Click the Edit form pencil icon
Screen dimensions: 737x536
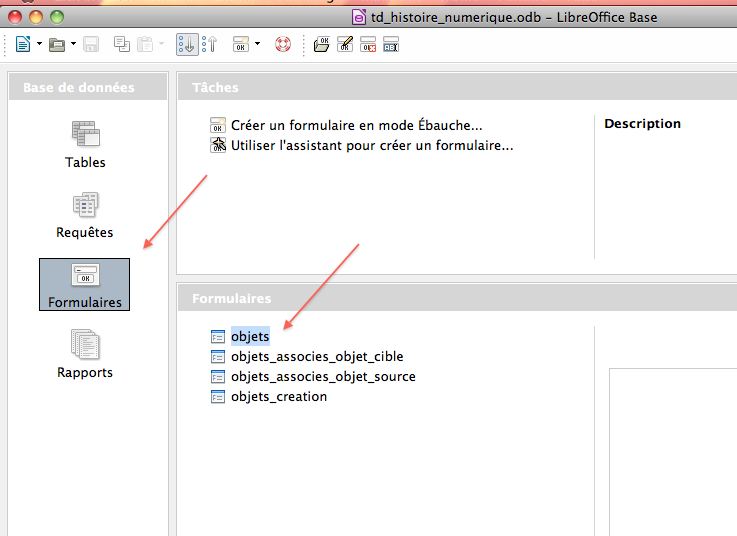[x=345, y=44]
